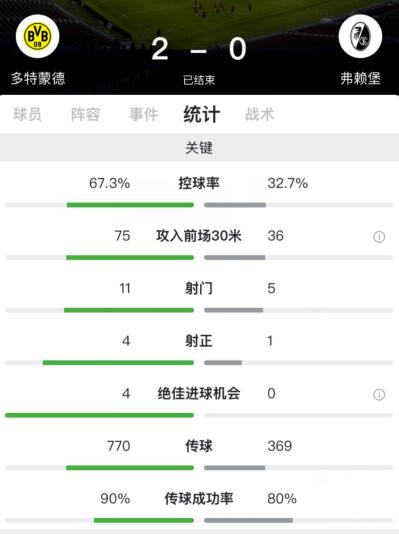Tap the 关键 section header
Screen dimensions: 399x534
199,148
